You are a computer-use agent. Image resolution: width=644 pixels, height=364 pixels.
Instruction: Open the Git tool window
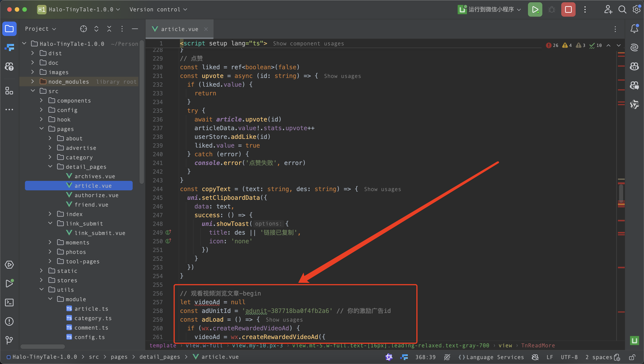pyautogui.click(x=9, y=340)
